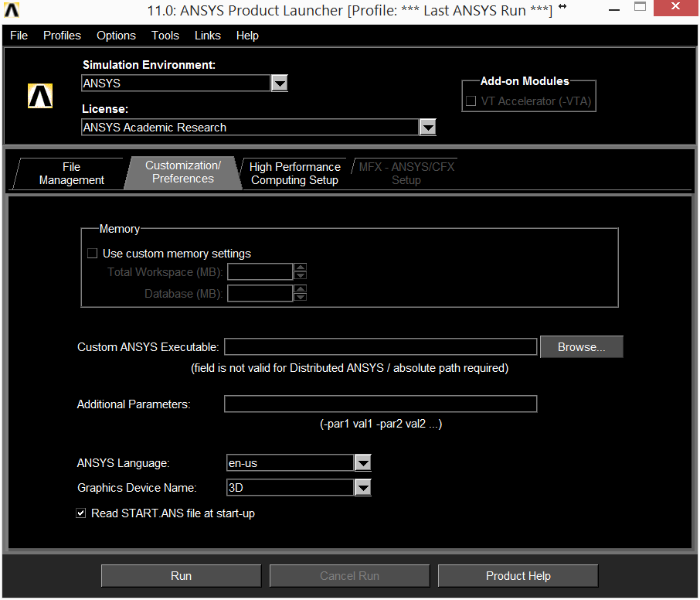Open the Links menu
The width and height of the screenshot is (700, 600).
[208, 36]
